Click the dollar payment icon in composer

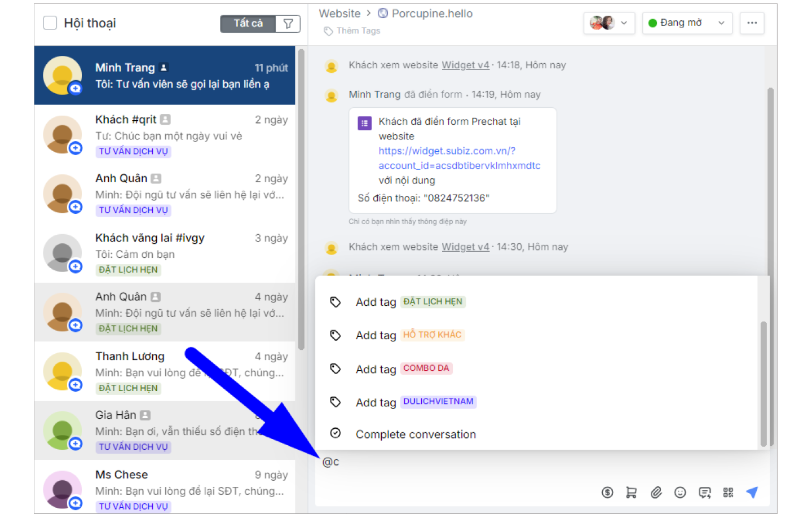(x=607, y=493)
